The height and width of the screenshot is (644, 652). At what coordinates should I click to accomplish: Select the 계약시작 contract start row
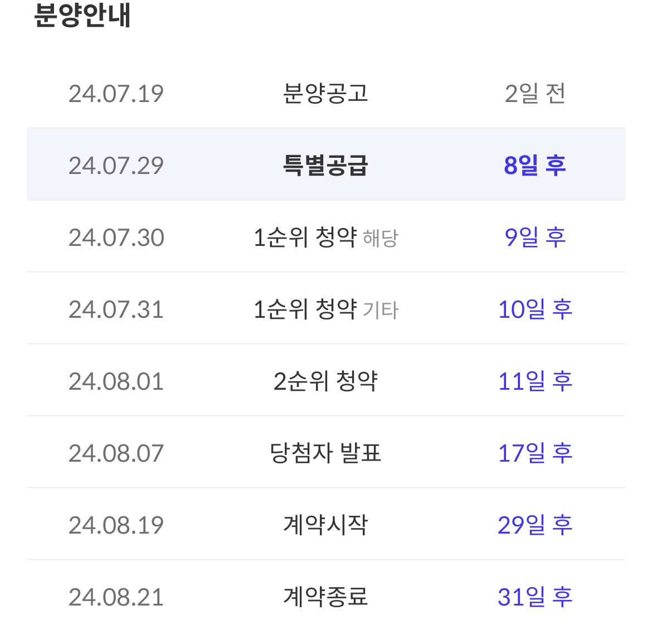[x=326, y=524]
